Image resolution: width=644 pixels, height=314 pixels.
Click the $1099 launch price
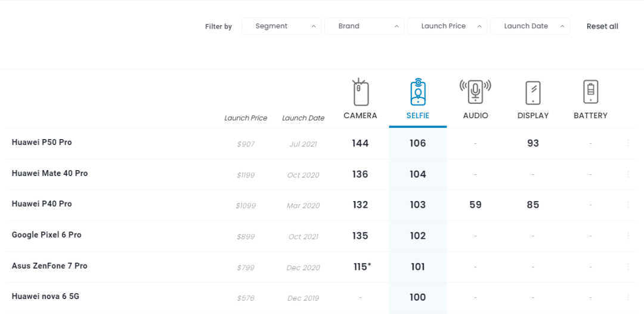246,205
